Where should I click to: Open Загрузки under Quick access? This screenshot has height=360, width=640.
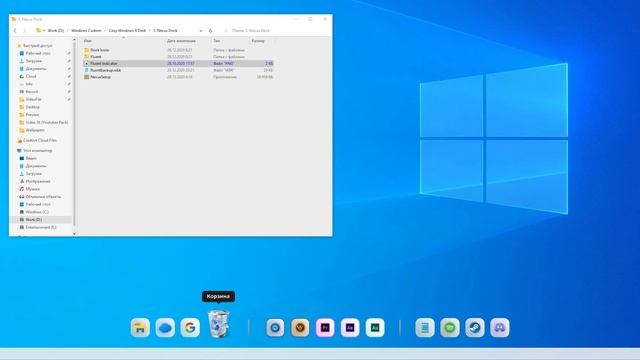point(33,61)
